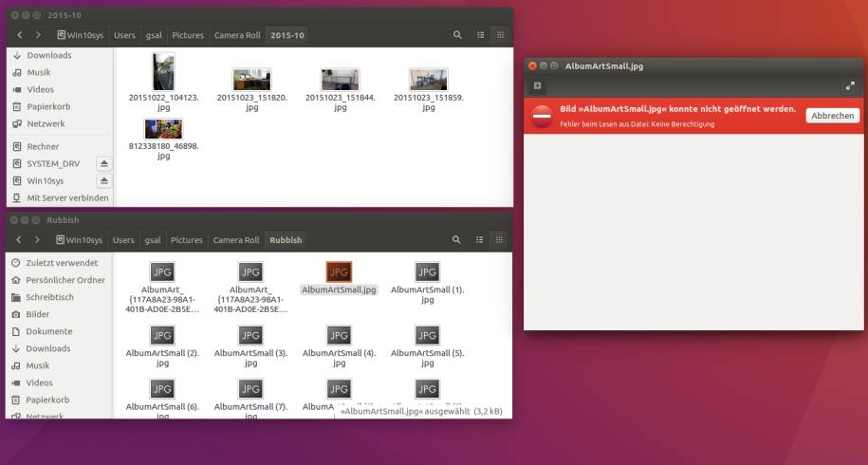Screen dimensions: 868x465
Task: Click Camera Roll breadcrumb in Rubbish window
Action: tap(236, 240)
